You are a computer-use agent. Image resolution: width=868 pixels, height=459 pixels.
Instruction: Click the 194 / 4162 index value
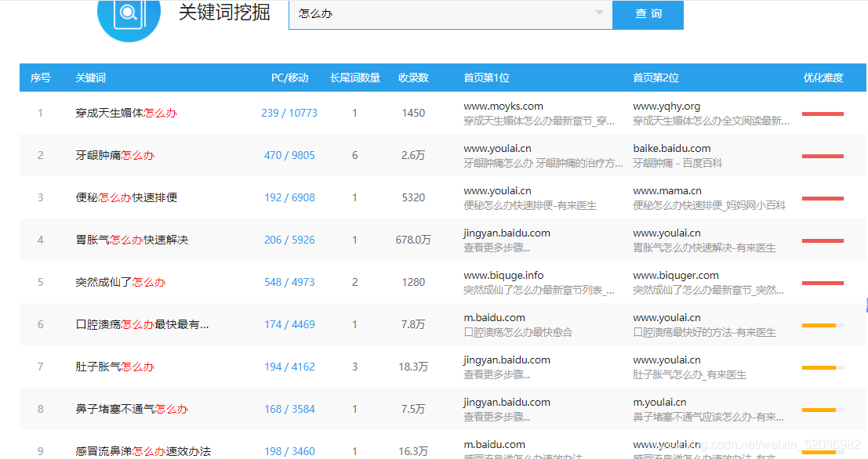pyautogui.click(x=289, y=367)
